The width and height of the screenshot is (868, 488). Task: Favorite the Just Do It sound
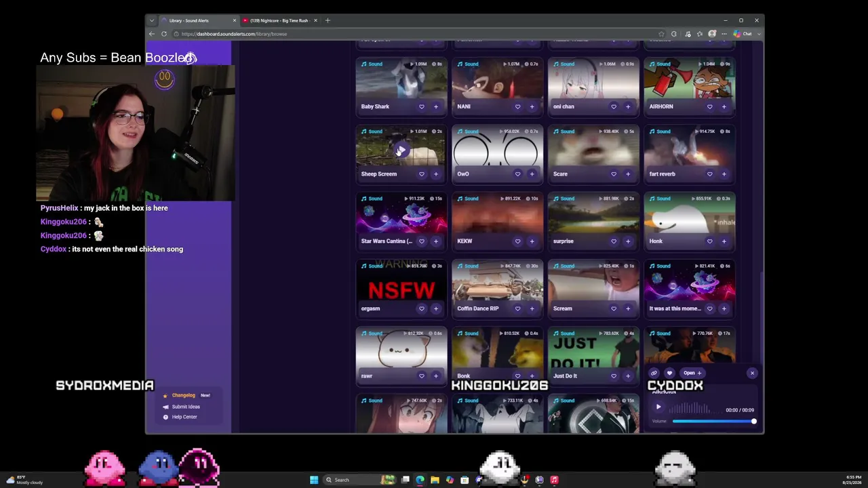(x=614, y=376)
